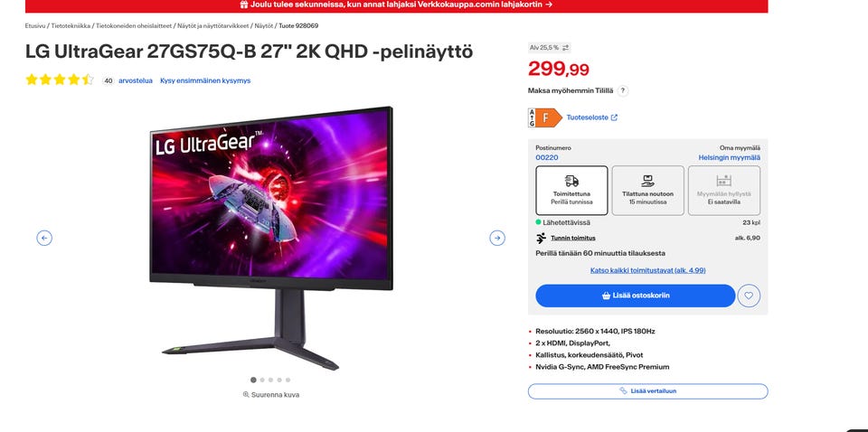The image size is (868, 432).
Task: Open the Tili payment help question mark
Action: [623, 90]
